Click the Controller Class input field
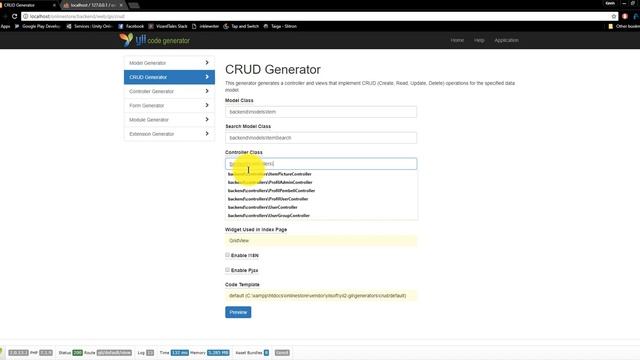The height and width of the screenshot is (360, 640). pos(321,164)
